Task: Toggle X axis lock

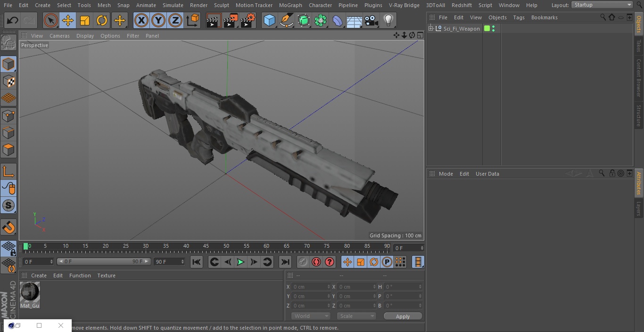Action: (x=141, y=20)
